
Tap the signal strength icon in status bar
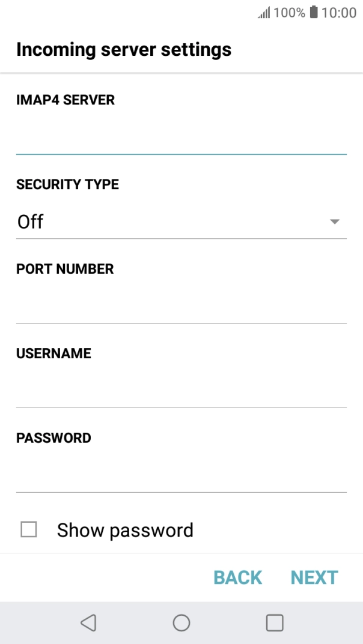(x=263, y=12)
